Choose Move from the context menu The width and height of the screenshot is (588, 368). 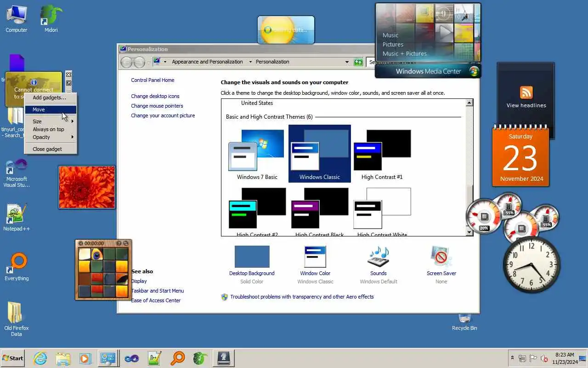coord(51,109)
